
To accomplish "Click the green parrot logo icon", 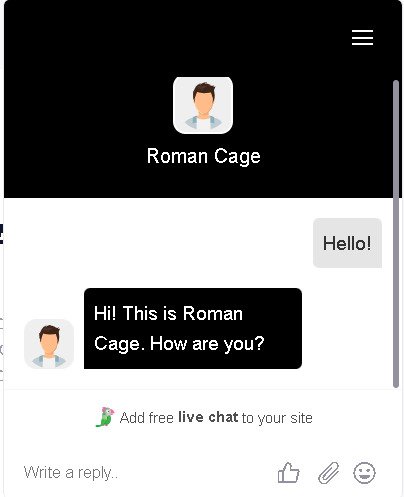I will [105, 417].
